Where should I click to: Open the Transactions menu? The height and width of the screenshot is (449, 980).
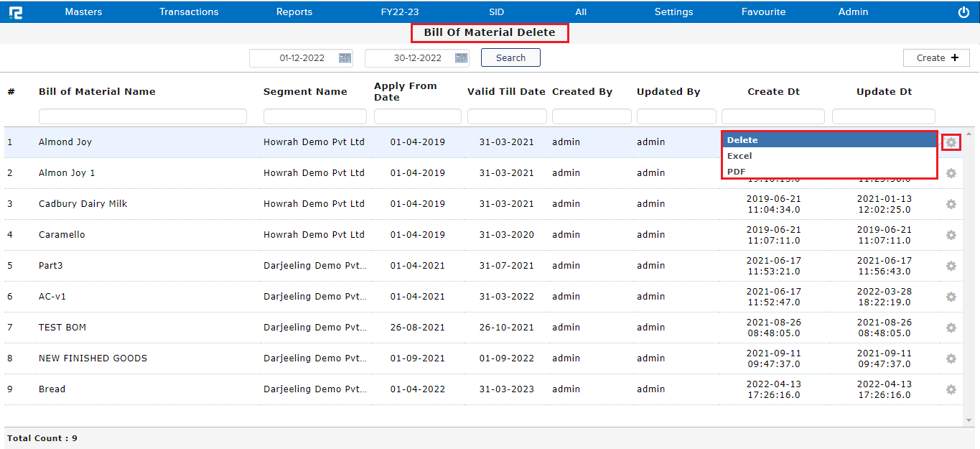pyautogui.click(x=189, y=12)
